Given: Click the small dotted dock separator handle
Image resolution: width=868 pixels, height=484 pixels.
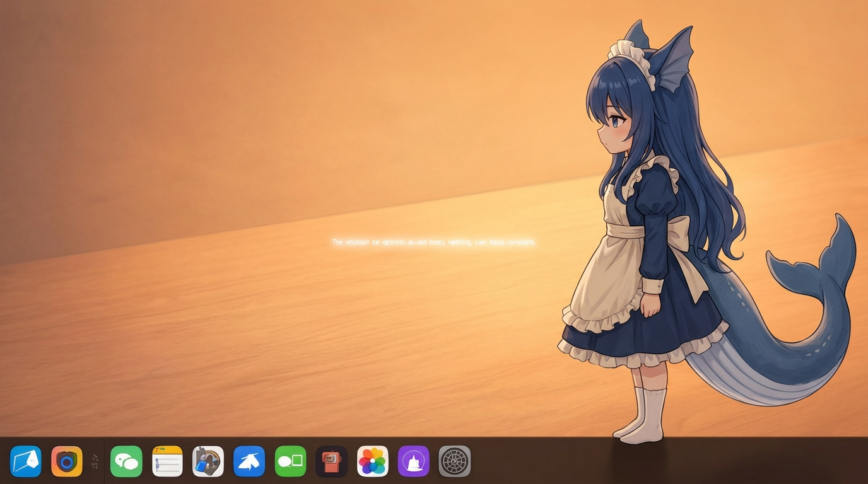Looking at the screenshot, I should coord(95,461).
